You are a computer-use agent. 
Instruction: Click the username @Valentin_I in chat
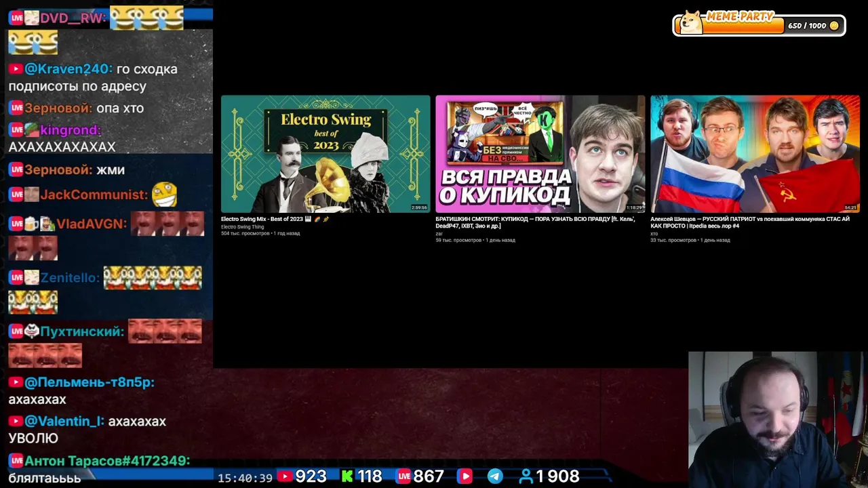[64, 422]
